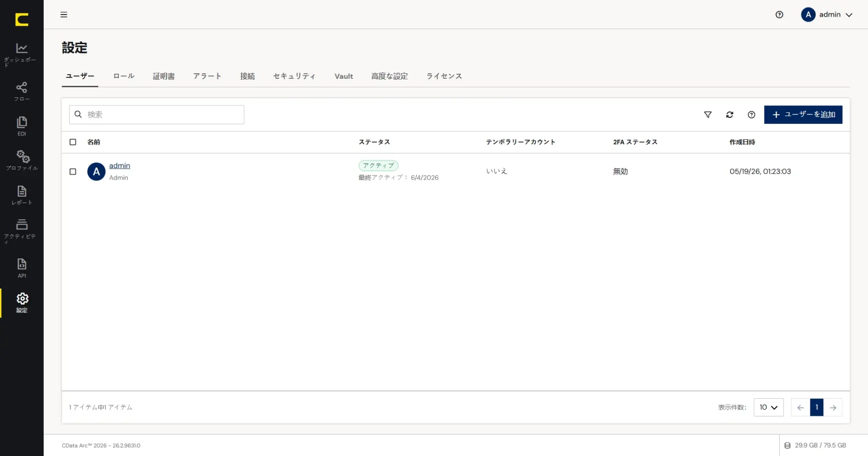Viewport: 868px width, 456px height.
Task: Click the top bar help icon
Action: pyautogui.click(x=779, y=15)
